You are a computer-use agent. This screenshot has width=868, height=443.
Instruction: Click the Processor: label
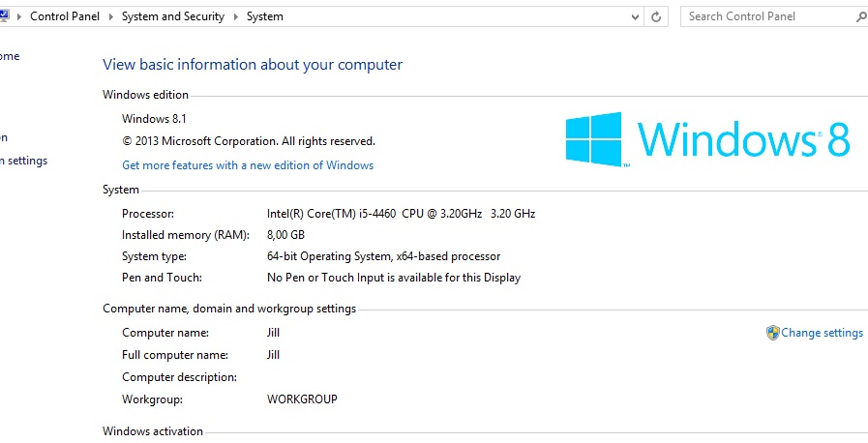coord(148,214)
